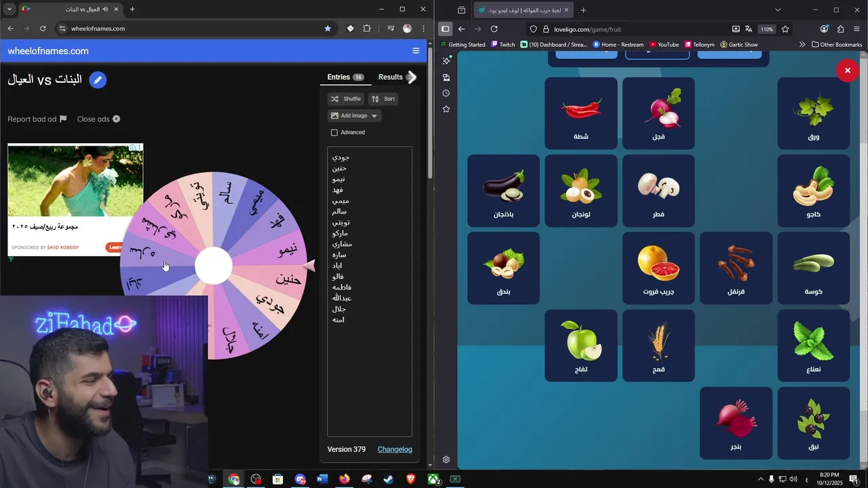
Task: Hide the entries panel with the arrow icon
Action: tap(411, 77)
